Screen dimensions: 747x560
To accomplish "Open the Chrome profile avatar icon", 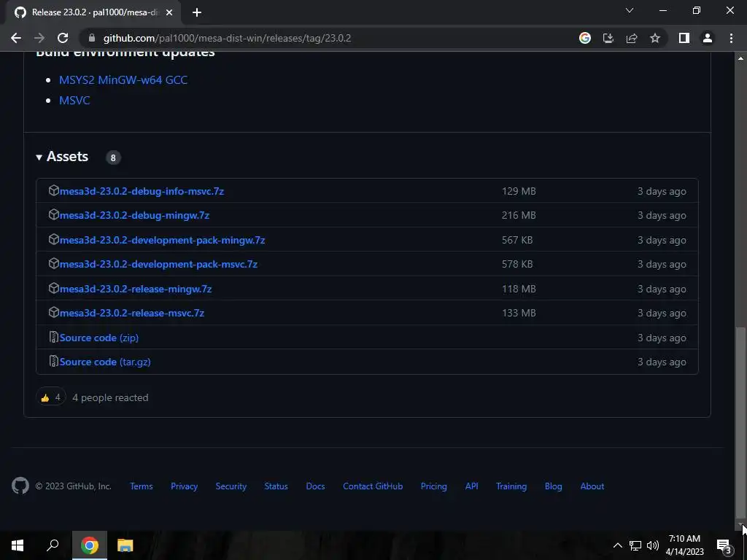I will coord(708,38).
